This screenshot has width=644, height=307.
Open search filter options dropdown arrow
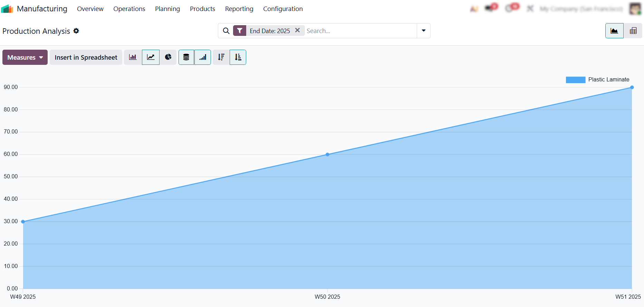[423, 31]
